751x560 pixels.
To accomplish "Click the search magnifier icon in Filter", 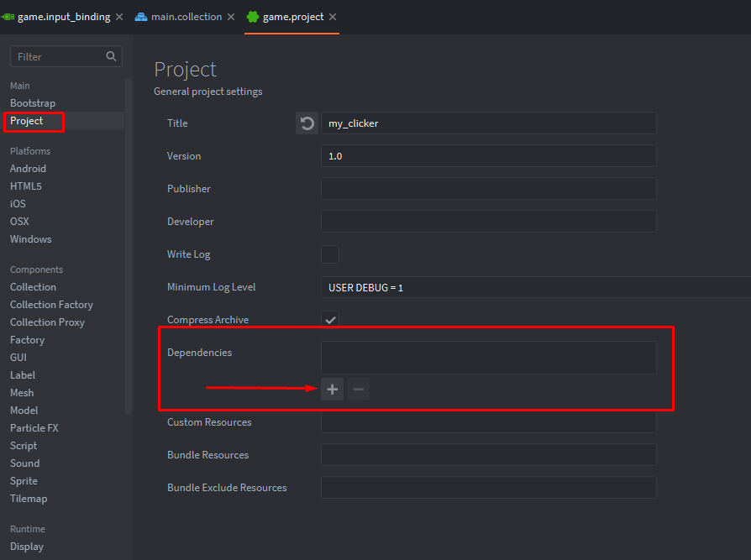I will point(112,56).
